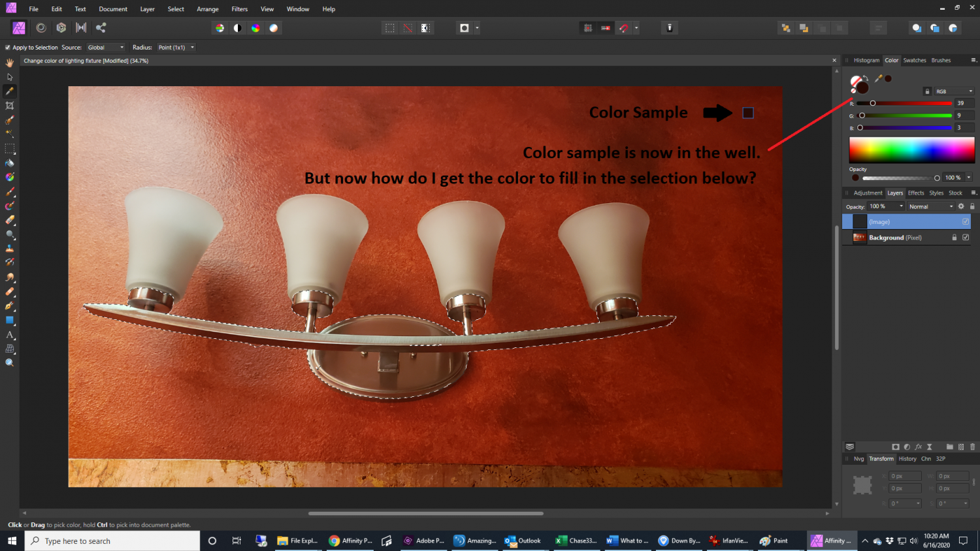Click Windows taskbar search box

pyautogui.click(x=112, y=541)
